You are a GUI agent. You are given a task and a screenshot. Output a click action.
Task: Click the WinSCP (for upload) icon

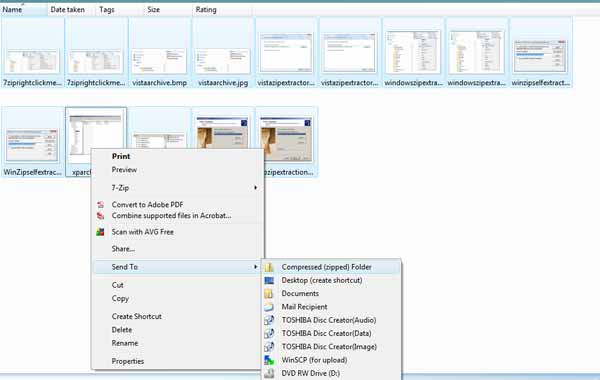269,360
